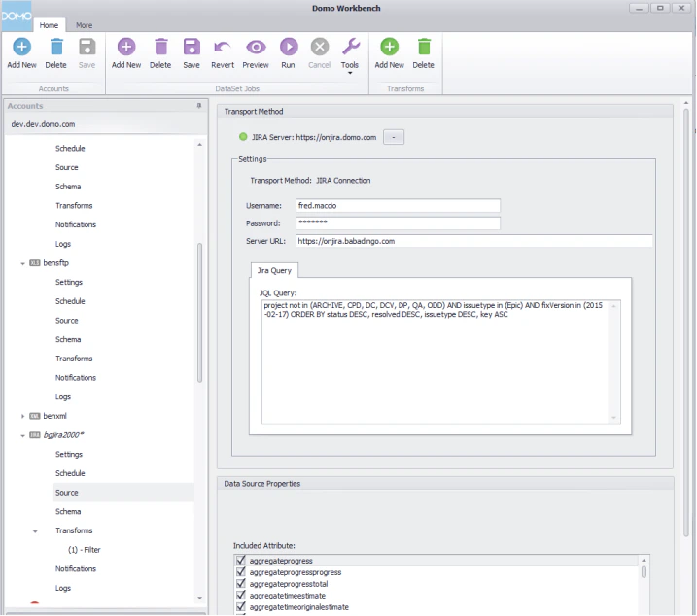Click JQL Query scroll-down arrow

pos(613,418)
